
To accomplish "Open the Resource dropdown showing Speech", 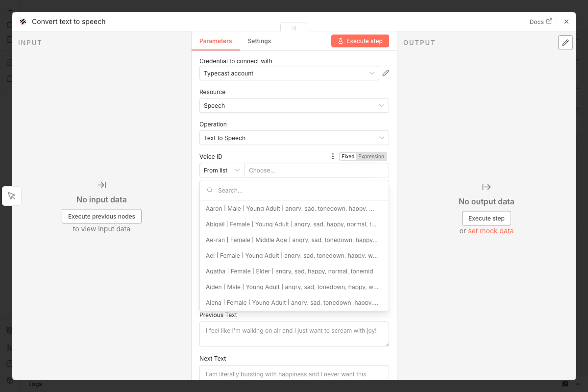I will 294,105.
